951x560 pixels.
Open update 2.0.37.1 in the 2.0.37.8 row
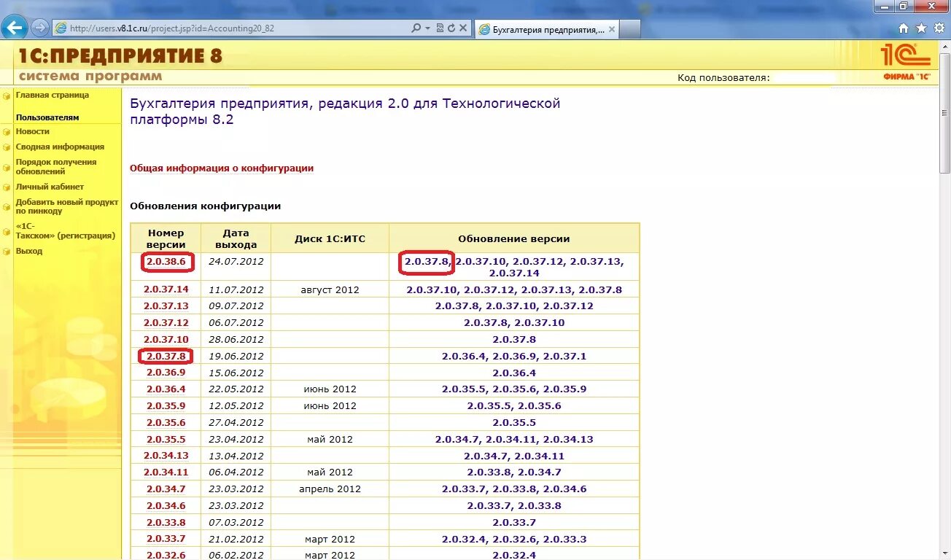click(x=564, y=357)
